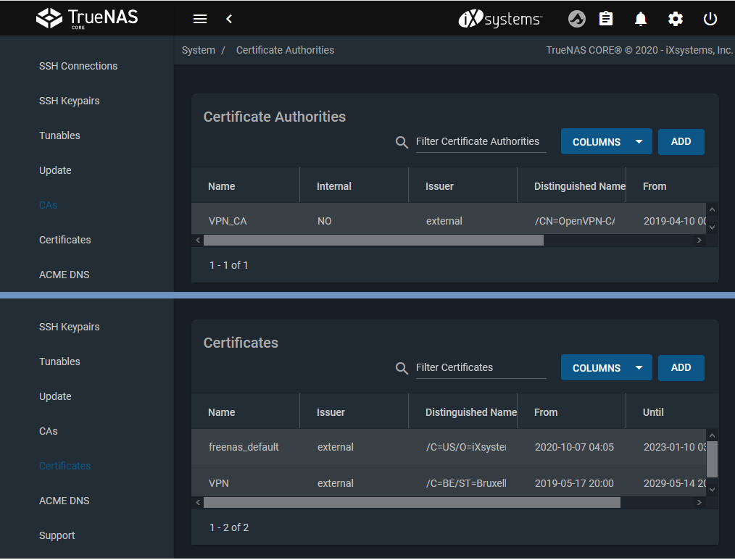
Task: Click ADD button for Certificate Authorities
Action: tap(681, 142)
